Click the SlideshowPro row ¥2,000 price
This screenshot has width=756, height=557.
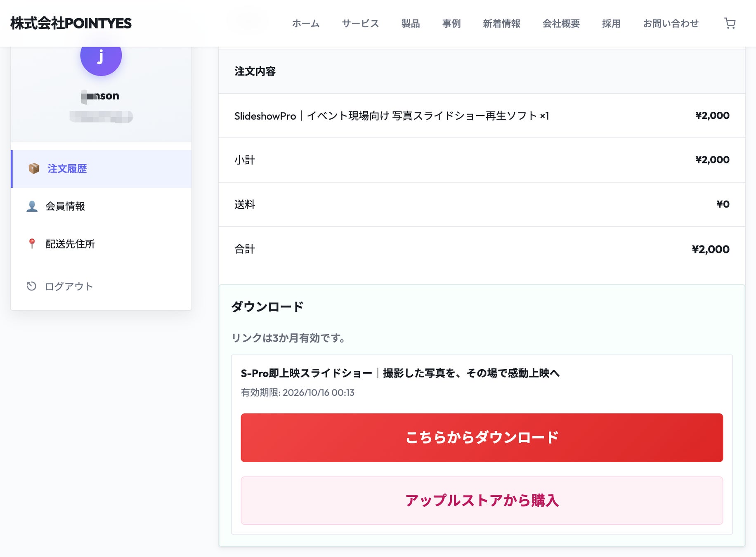coord(712,116)
